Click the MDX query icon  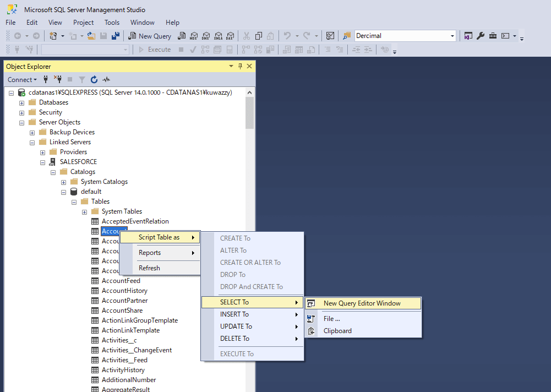pyautogui.click(x=193, y=36)
